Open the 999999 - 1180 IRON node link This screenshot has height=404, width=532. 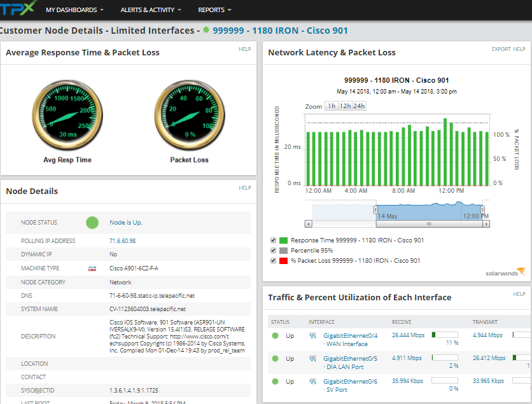coord(280,31)
